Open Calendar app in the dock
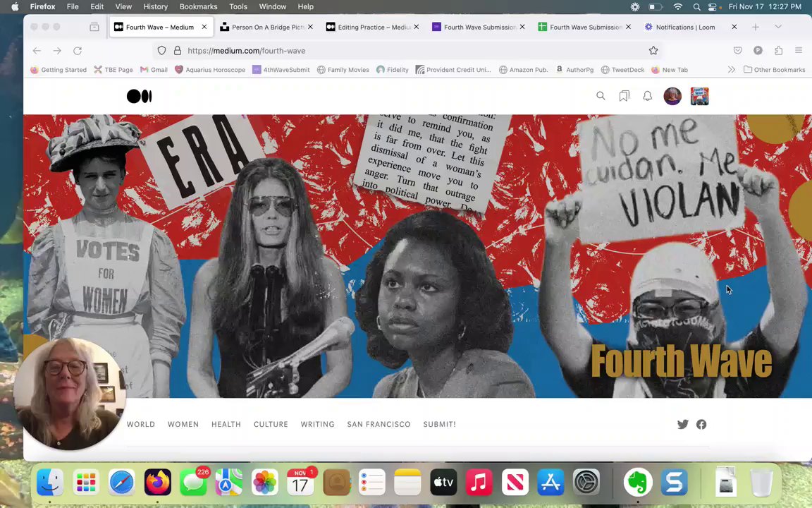 [300, 482]
